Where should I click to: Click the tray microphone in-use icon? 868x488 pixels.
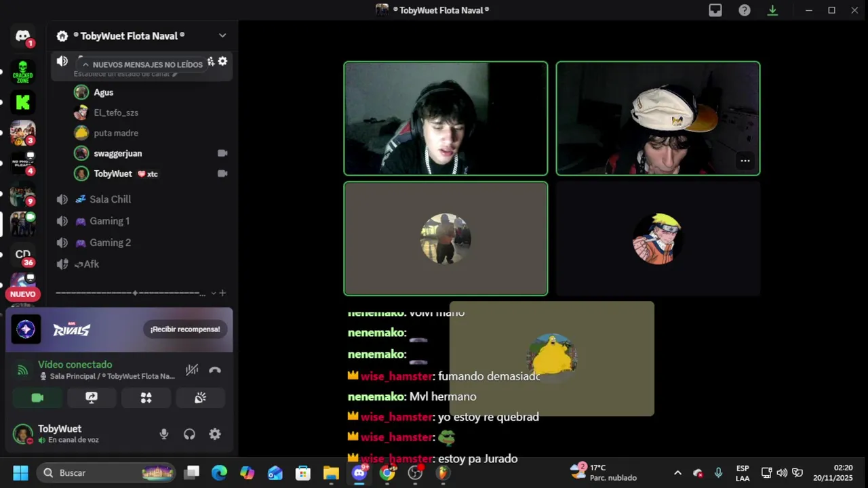point(719,472)
